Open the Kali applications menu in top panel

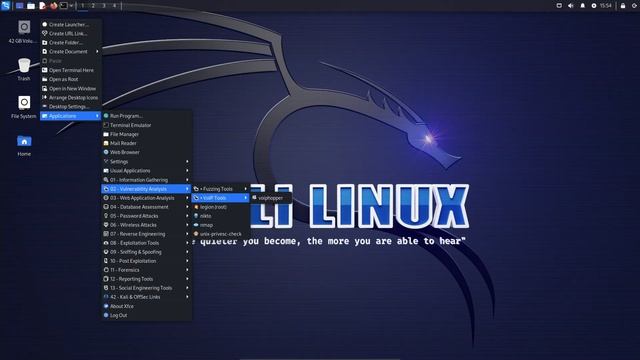pos(5,5)
